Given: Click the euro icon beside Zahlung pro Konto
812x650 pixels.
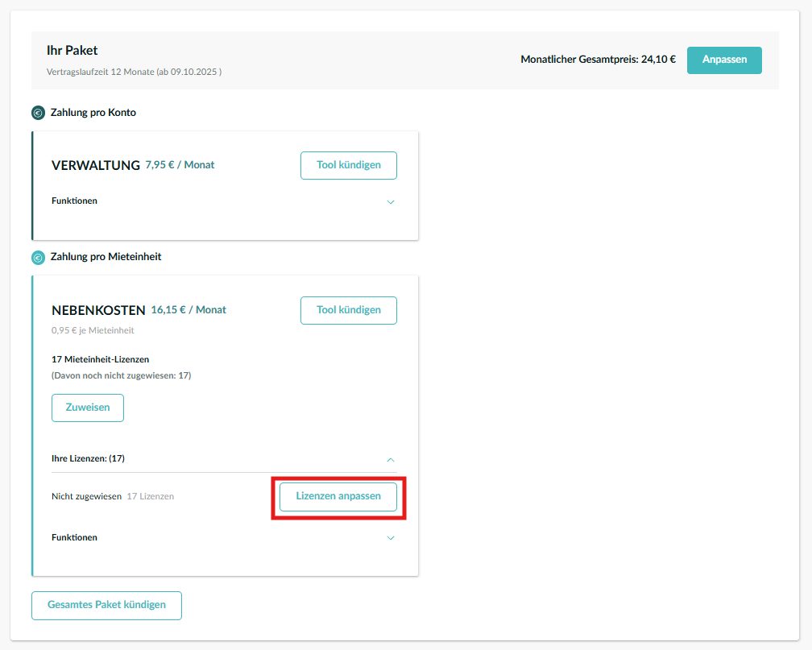Looking at the screenshot, I should [x=38, y=113].
